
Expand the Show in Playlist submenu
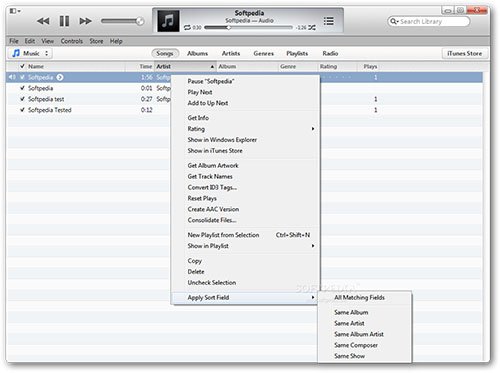(x=245, y=246)
